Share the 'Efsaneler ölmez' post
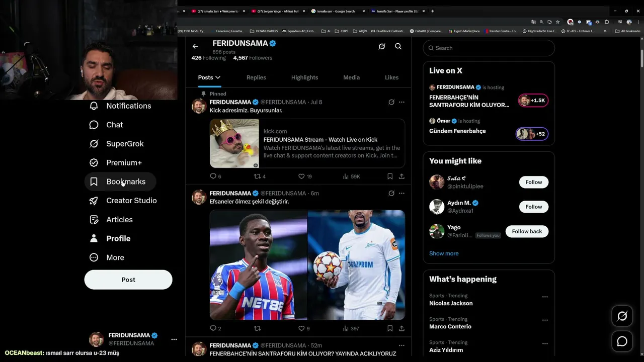644x362 pixels. 401,328
